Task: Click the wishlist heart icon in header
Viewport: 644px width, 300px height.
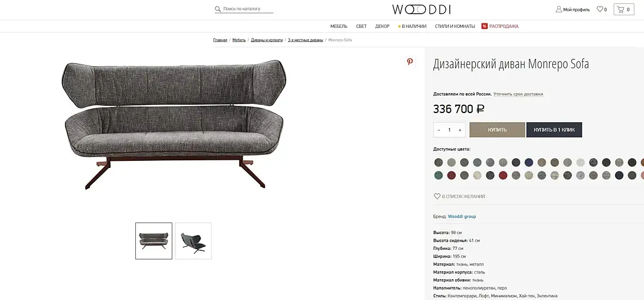Action: (600, 9)
